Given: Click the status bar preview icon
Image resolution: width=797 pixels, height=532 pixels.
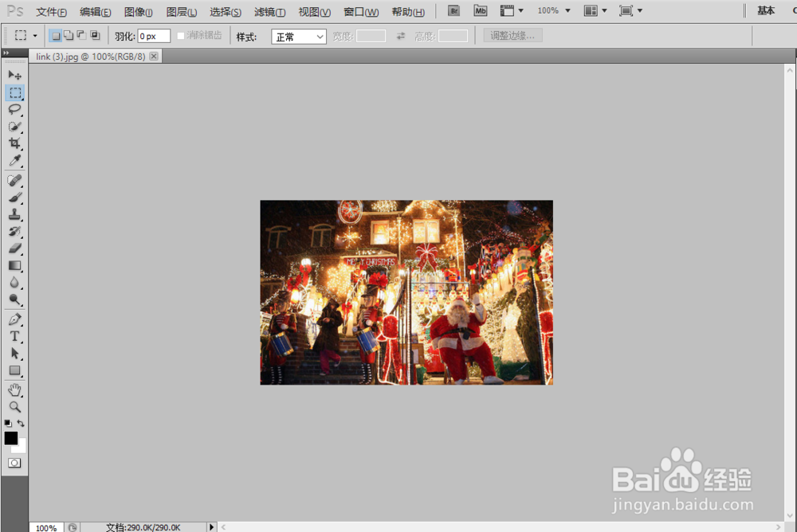Looking at the screenshot, I should [73, 527].
